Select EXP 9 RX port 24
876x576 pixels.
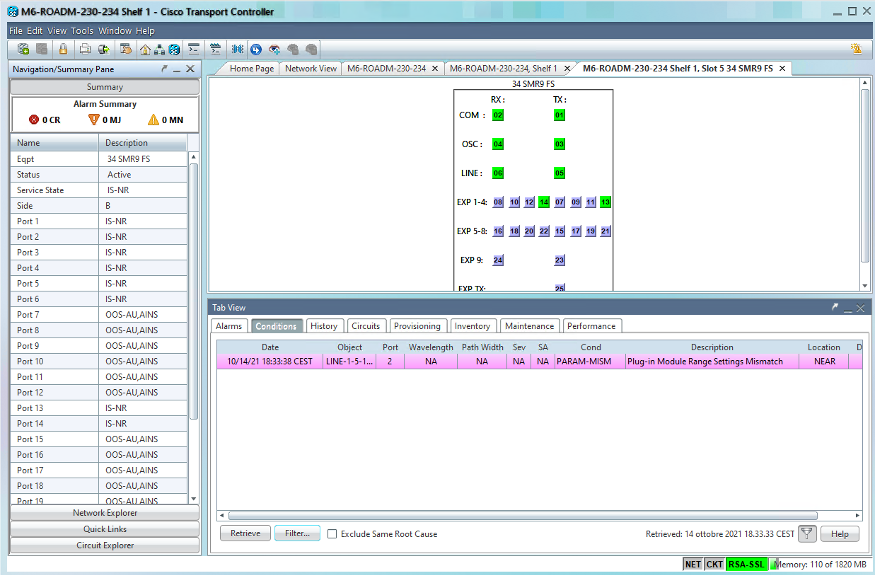point(498,260)
